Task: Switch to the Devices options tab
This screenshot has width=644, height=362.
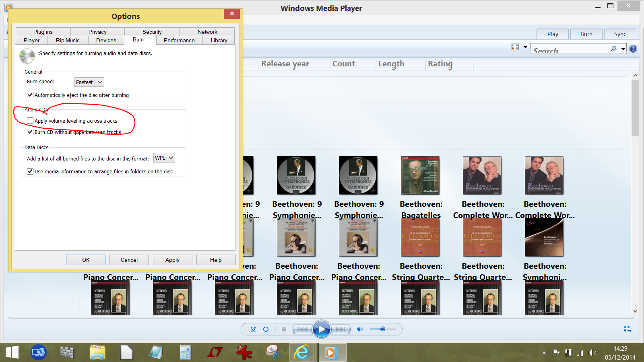Action: click(106, 40)
